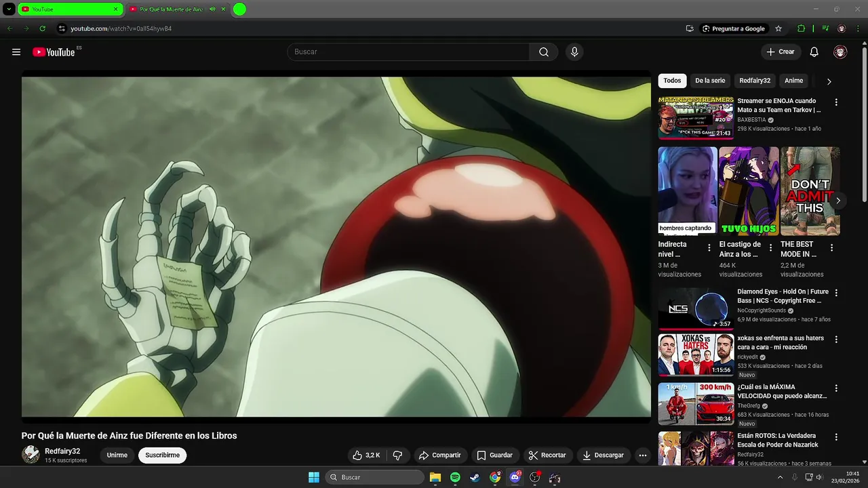This screenshot has width=868, height=488.
Task: Open the Streamer se ENOJA Tarkov thumbnail
Action: [696, 118]
